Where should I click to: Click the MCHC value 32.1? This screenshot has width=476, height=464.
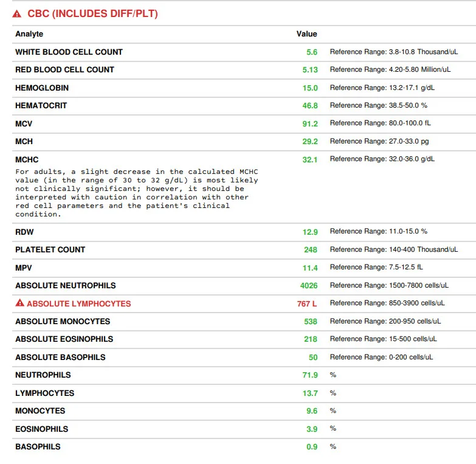coord(310,159)
